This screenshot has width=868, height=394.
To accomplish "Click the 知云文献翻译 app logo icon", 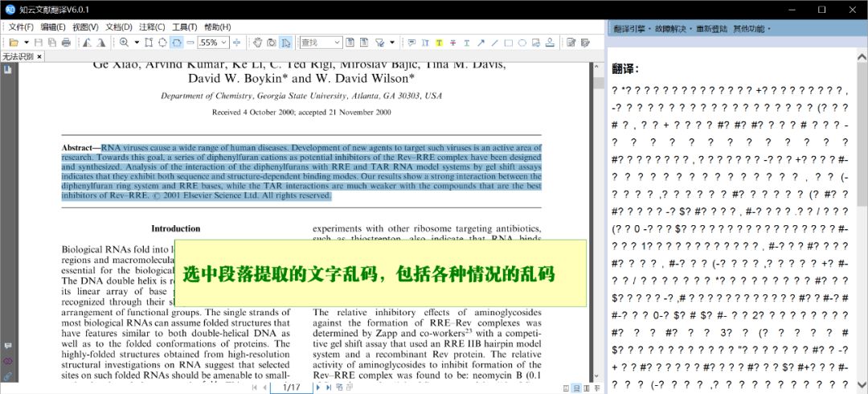I will (10, 10).
